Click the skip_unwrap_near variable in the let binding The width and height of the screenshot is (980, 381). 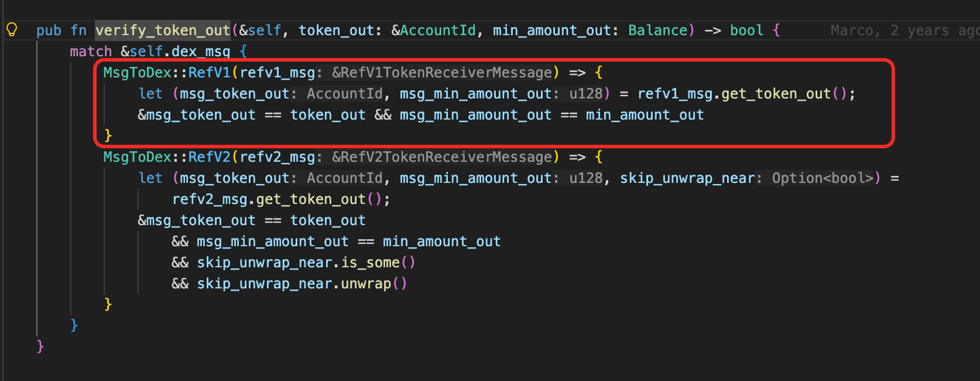[687, 178]
